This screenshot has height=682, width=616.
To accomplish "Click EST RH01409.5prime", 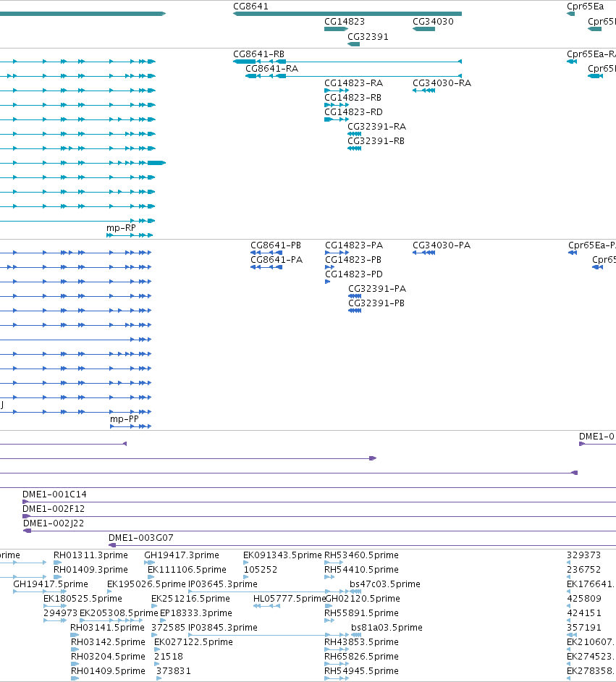I will 109,671.
